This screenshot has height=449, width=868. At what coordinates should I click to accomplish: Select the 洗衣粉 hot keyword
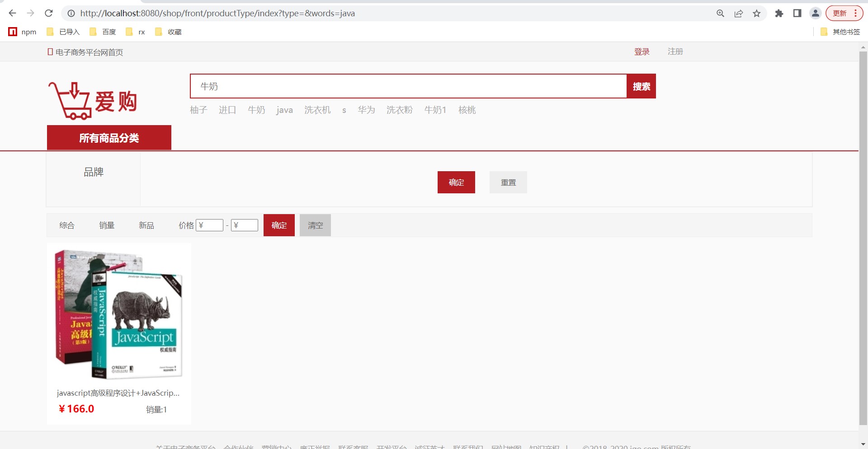pos(399,110)
